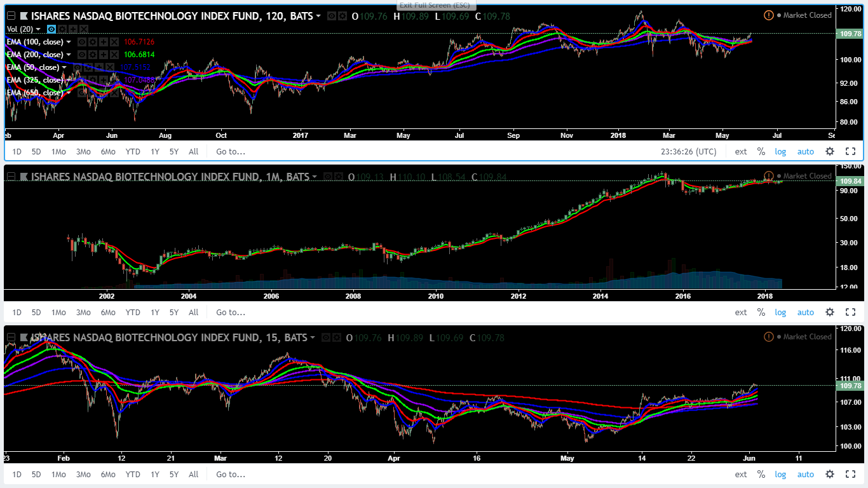Click the EMA (200, close) value 106.6814
This screenshot has height=488, width=868.
pyautogui.click(x=139, y=55)
